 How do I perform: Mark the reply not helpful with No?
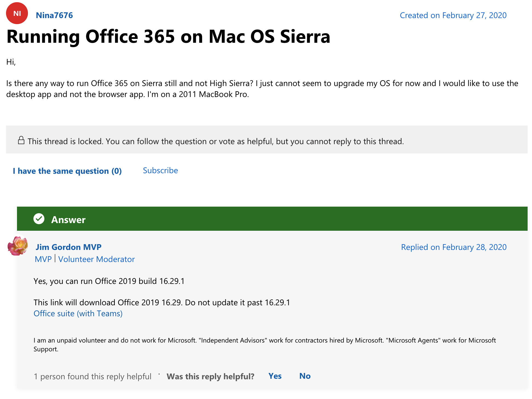305,376
